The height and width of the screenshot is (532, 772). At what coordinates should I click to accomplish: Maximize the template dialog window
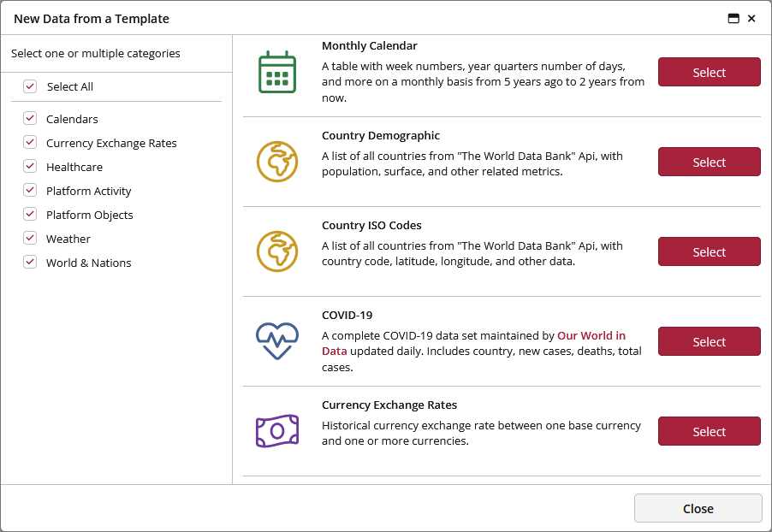pyautogui.click(x=733, y=19)
